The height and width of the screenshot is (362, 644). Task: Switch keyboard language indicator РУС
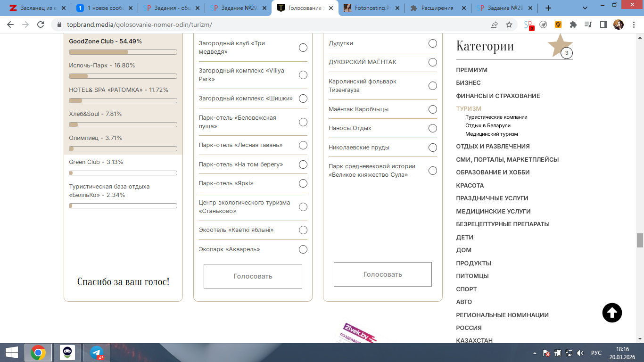(596, 353)
